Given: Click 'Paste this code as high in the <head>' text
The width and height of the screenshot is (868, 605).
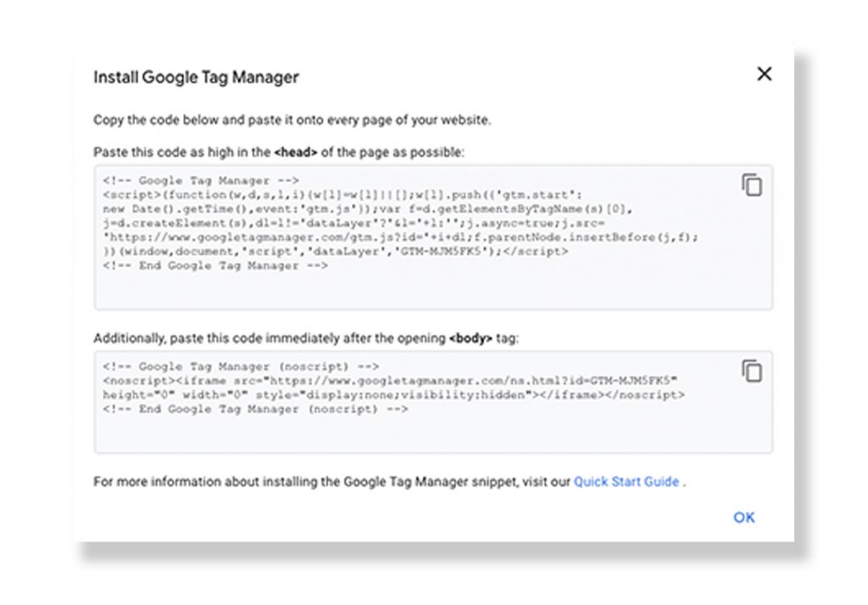Looking at the screenshot, I should point(278,153).
